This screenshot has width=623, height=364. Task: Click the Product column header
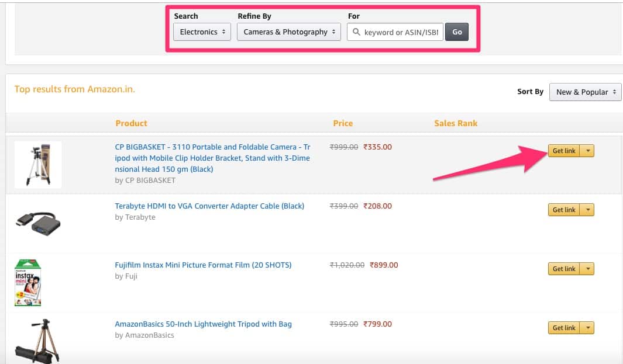coord(131,123)
